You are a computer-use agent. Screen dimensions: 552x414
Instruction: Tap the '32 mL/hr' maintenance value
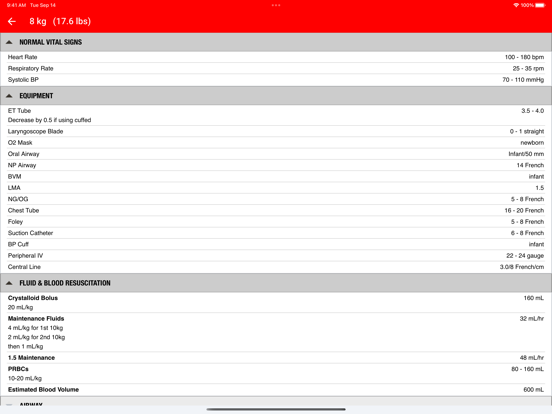[532, 319]
